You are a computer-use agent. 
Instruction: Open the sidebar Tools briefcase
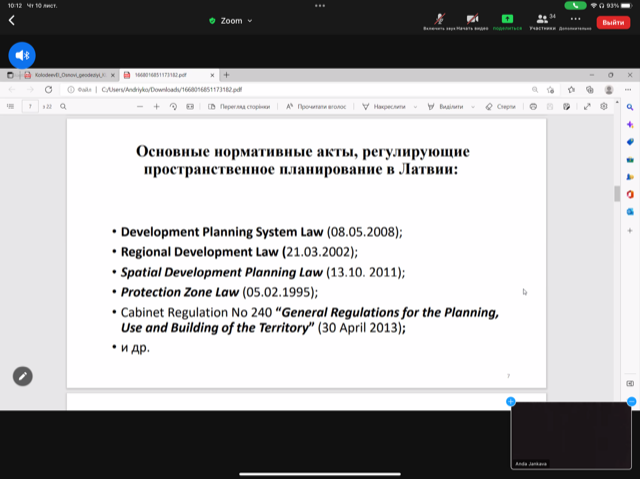630,160
